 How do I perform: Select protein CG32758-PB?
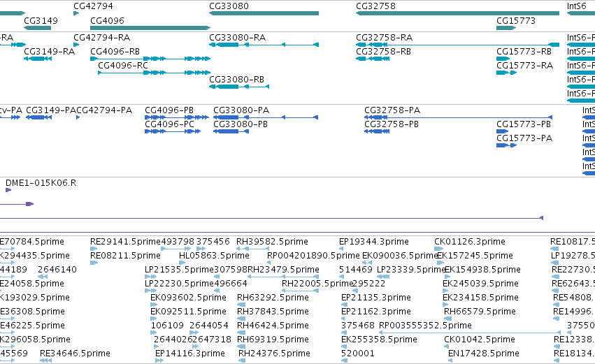tap(392, 124)
